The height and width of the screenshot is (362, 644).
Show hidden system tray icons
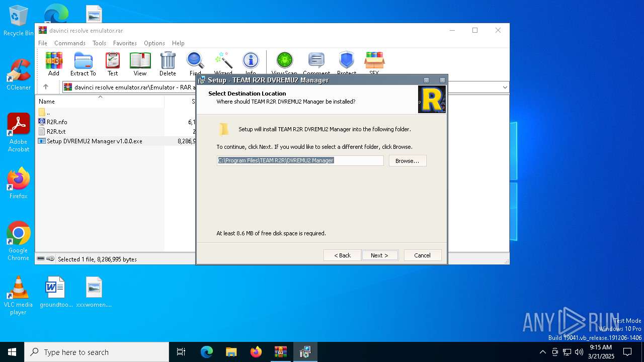[x=542, y=352]
